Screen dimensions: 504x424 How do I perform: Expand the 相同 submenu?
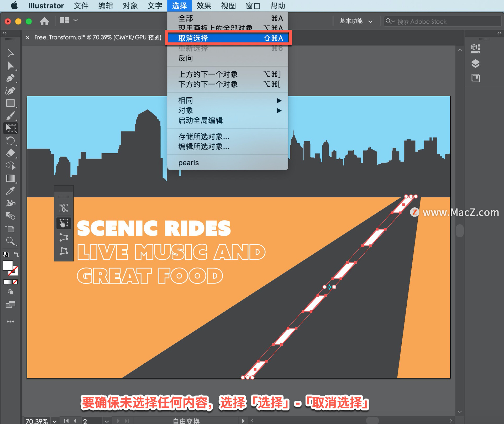point(228,101)
